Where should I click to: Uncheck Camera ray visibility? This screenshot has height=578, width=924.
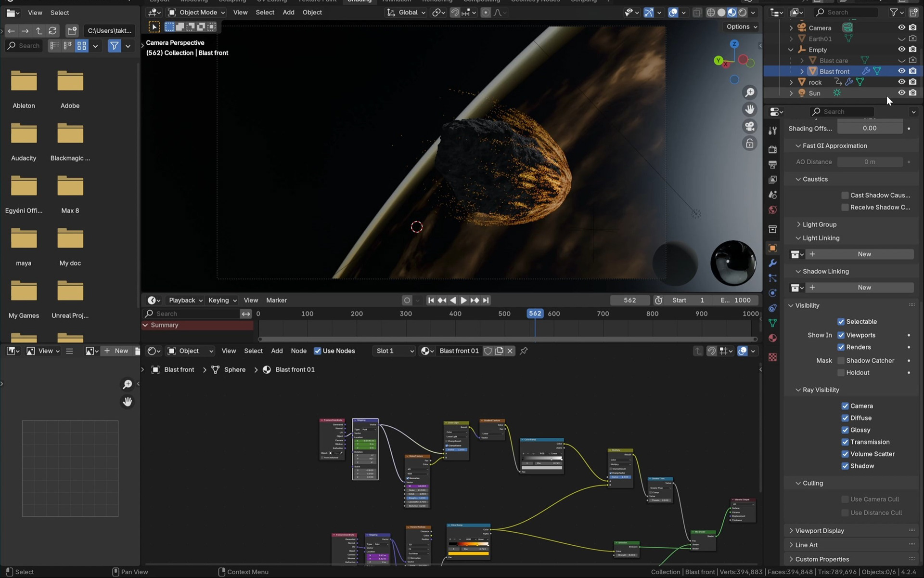click(x=845, y=406)
